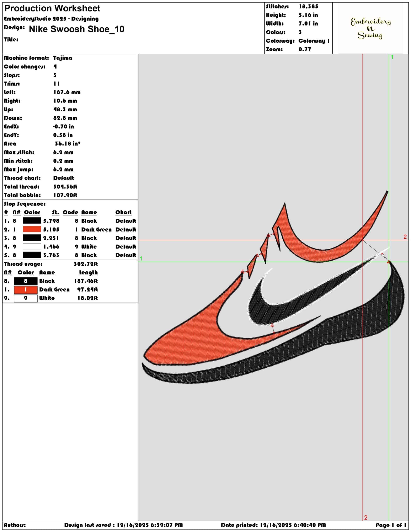The width and height of the screenshot is (411, 532).
Task: Click the Width value 7.01 in
Action: click(308, 24)
